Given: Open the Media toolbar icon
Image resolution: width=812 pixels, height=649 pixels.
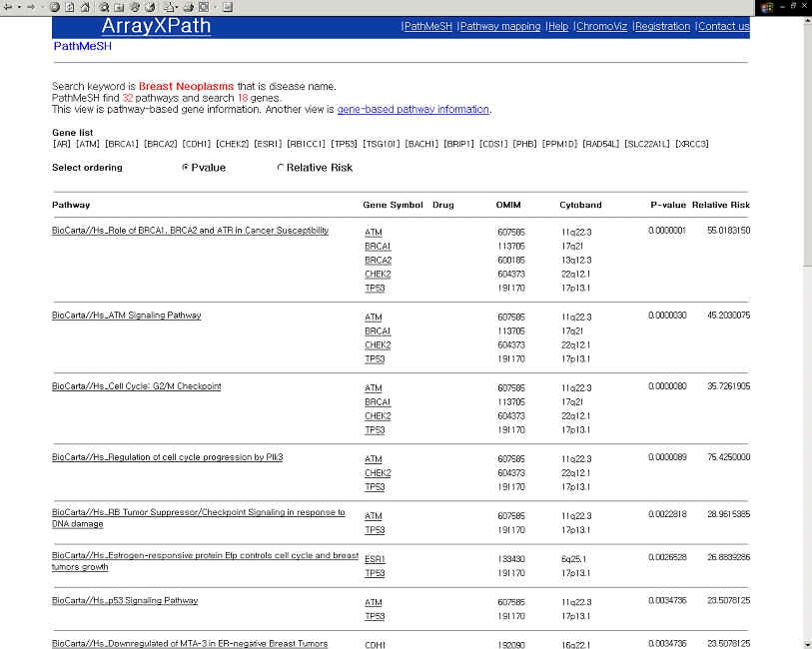Looking at the screenshot, I should click(x=135, y=7).
